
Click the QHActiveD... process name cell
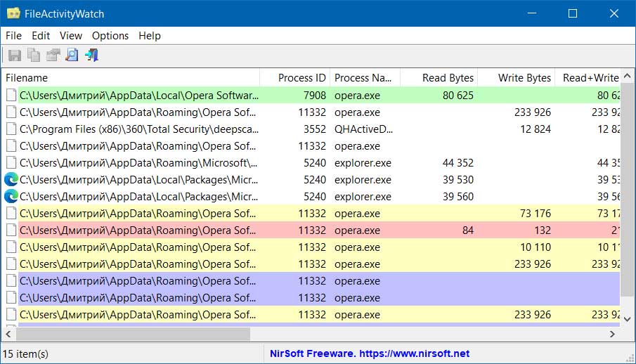pos(363,129)
